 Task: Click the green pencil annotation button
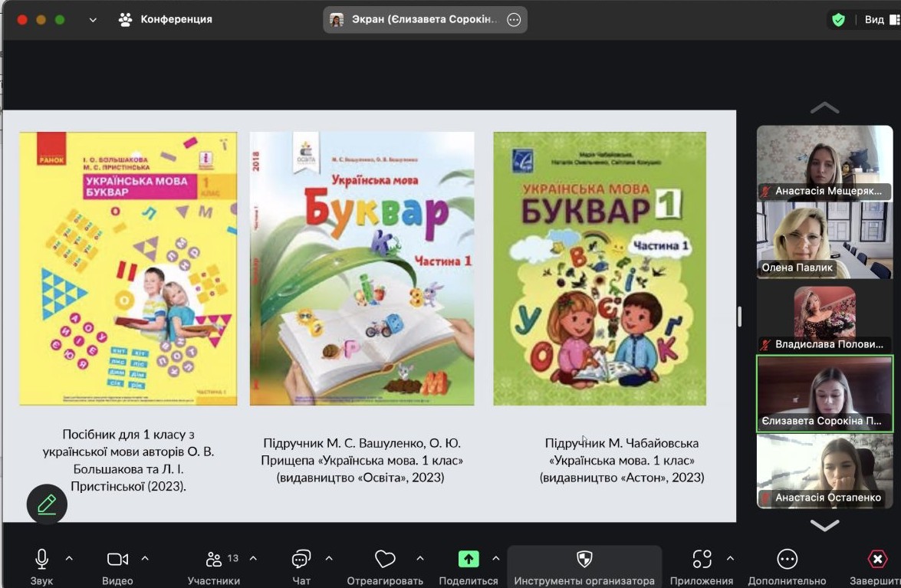tap(47, 504)
